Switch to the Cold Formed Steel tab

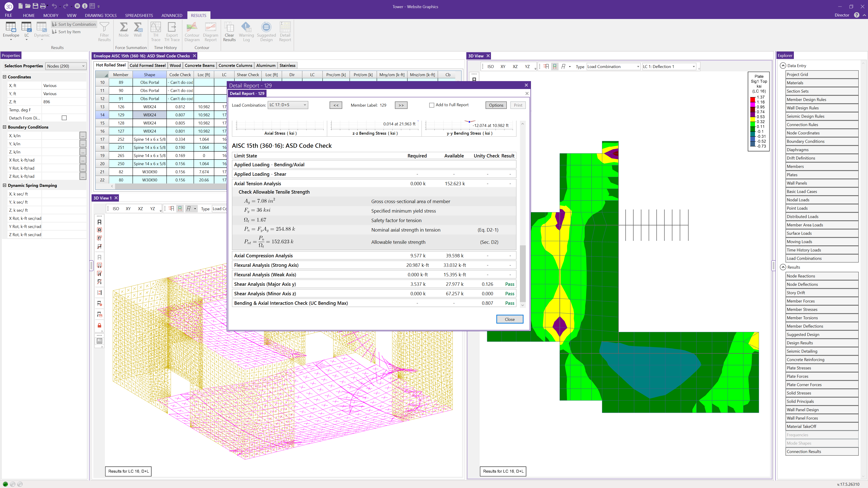point(148,65)
